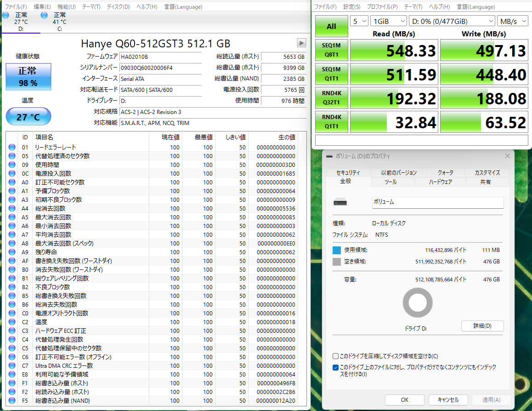Click the 27 °C temperature indicator
532x411 pixels.
click(x=28, y=117)
